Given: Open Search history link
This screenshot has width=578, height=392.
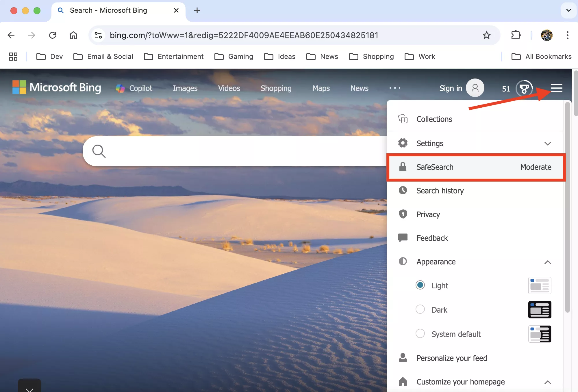Looking at the screenshot, I should (440, 191).
